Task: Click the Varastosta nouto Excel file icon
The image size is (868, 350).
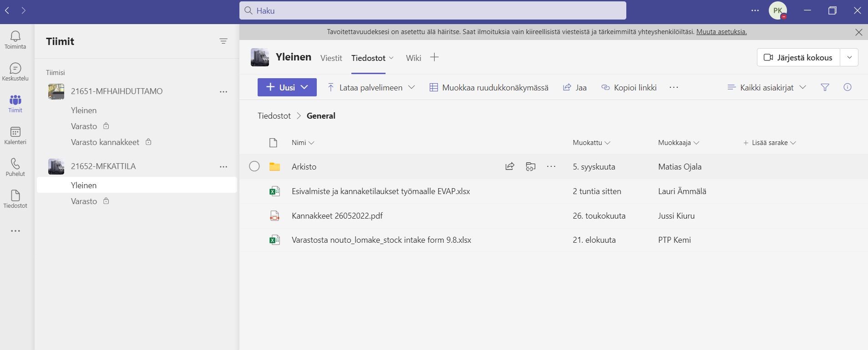Action: tap(274, 240)
